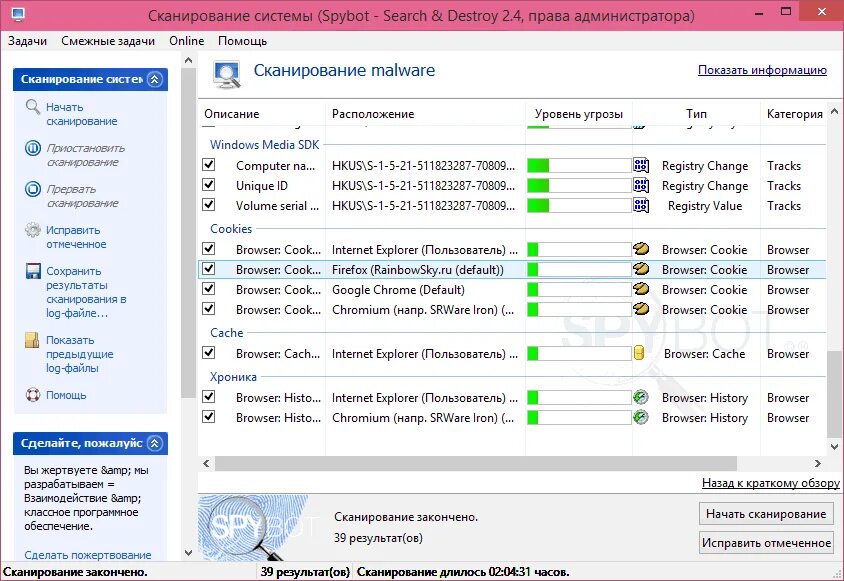Click the Категория column header
The image size is (844, 581).
click(x=794, y=114)
